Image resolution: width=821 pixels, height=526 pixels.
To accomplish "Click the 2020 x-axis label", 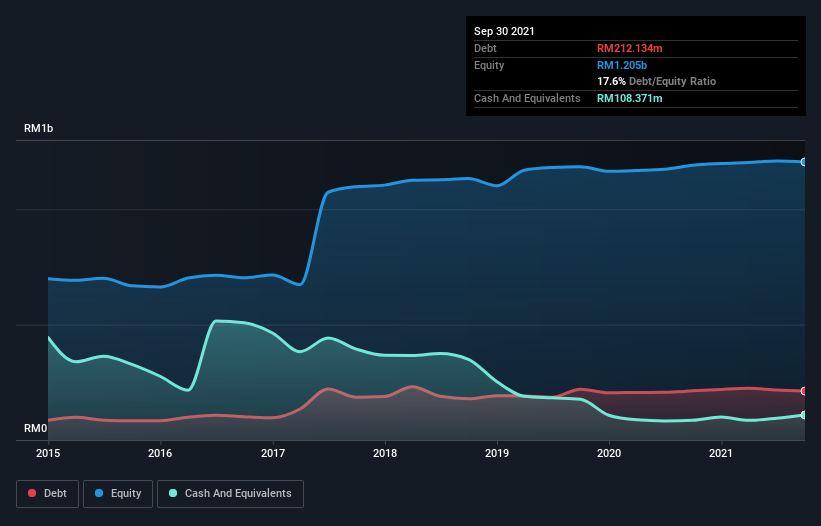I will [609, 453].
